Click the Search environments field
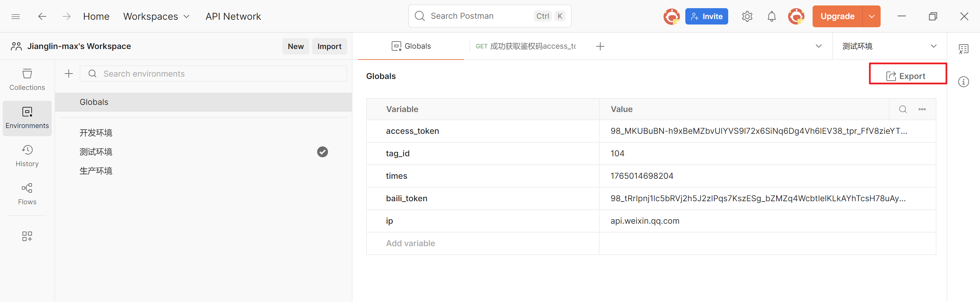The height and width of the screenshot is (302, 980). 213,74
